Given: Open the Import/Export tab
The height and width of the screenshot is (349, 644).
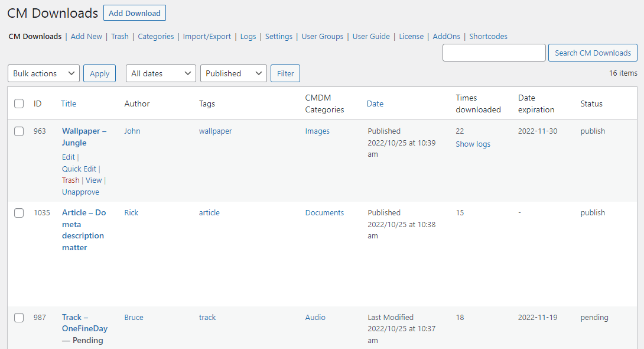Looking at the screenshot, I should [x=207, y=36].
